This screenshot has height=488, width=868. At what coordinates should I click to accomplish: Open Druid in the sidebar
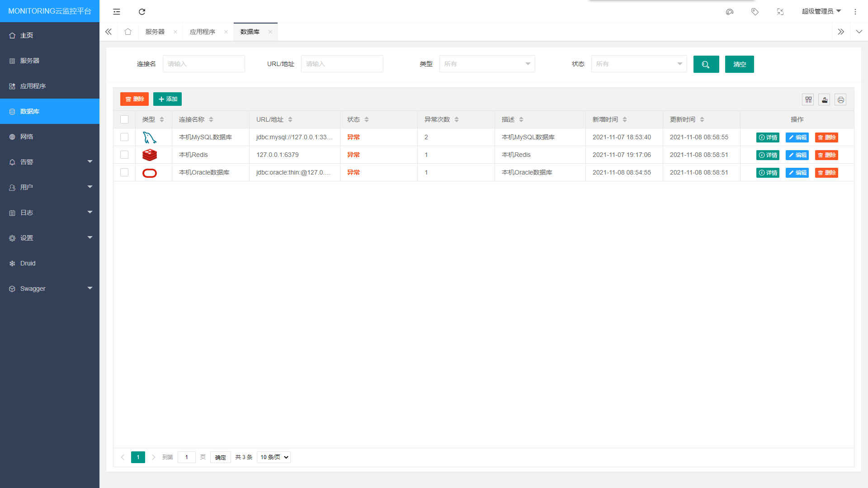(x=50, y=263)
